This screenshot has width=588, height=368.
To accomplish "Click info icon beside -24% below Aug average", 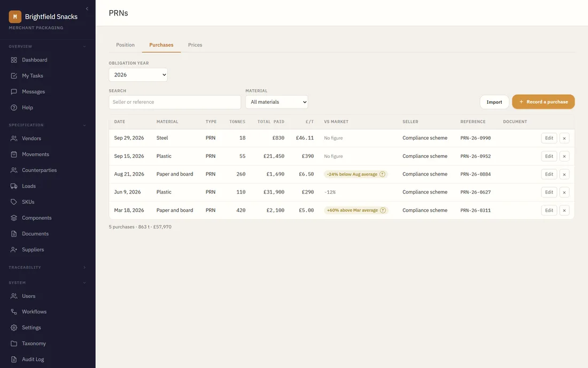I will (382, 174).
